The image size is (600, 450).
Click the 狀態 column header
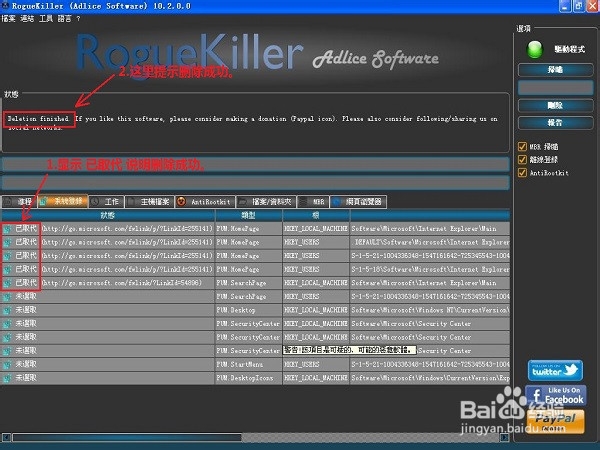tap(108, 215)
